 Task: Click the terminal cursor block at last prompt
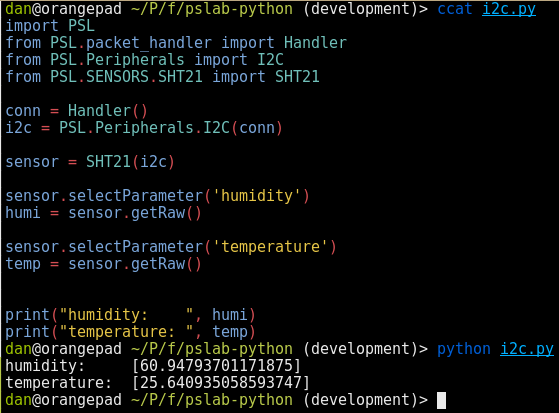coord(441,400)
